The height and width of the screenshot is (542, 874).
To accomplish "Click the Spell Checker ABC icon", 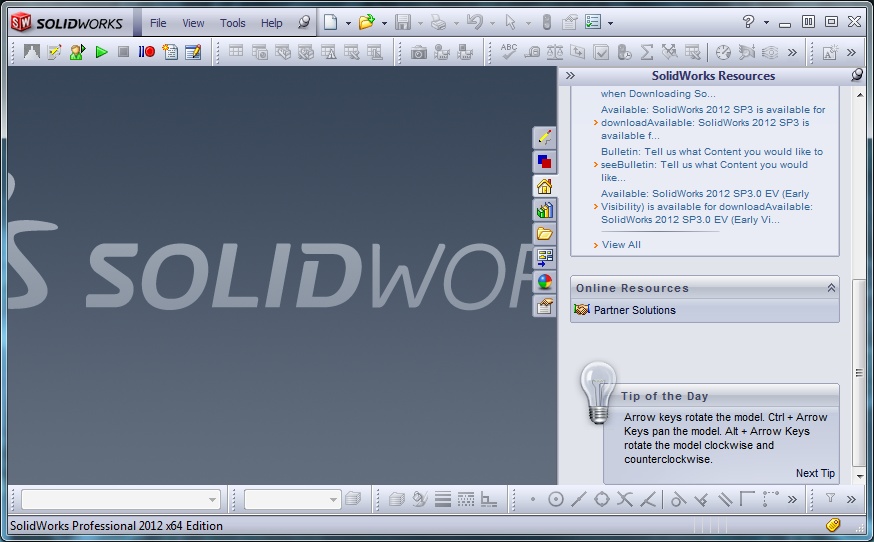I will click(509, 51).
